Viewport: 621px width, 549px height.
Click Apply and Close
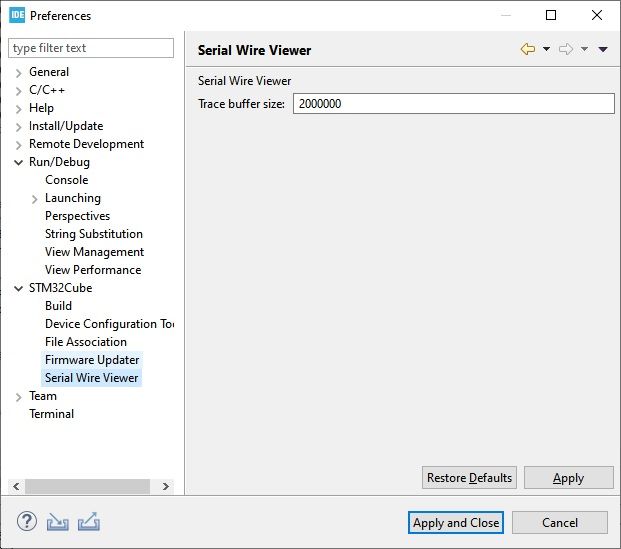456,523
